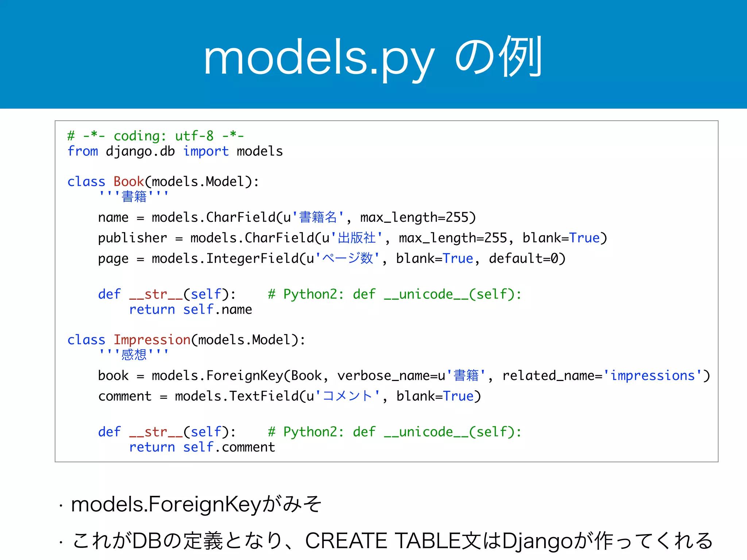
Task: Click the 'book = models.ForeignKey' line
Action: click(404, 376)
